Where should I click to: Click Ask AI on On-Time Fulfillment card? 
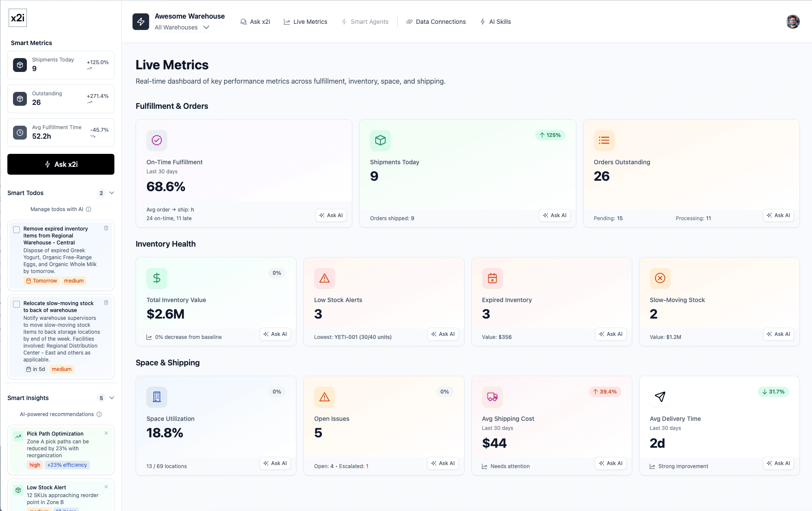331,215
